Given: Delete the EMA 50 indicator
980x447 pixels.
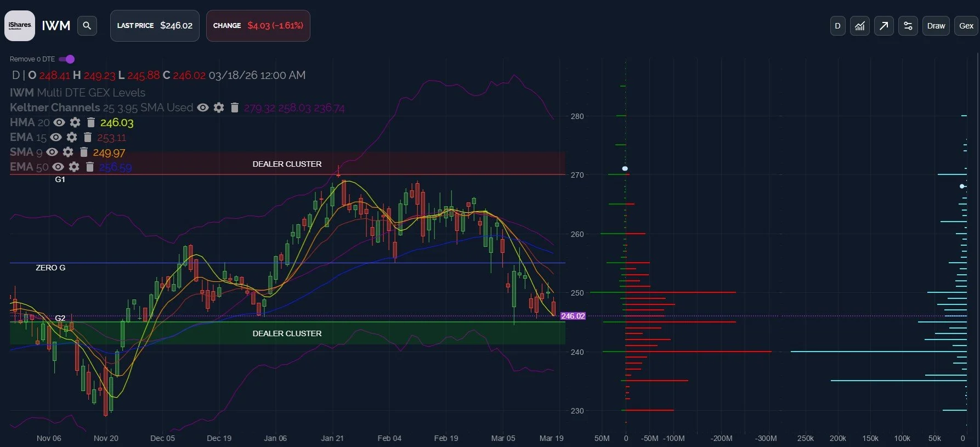Looking at the screenshot, I should pyautogui.click(x=90, y=167).
